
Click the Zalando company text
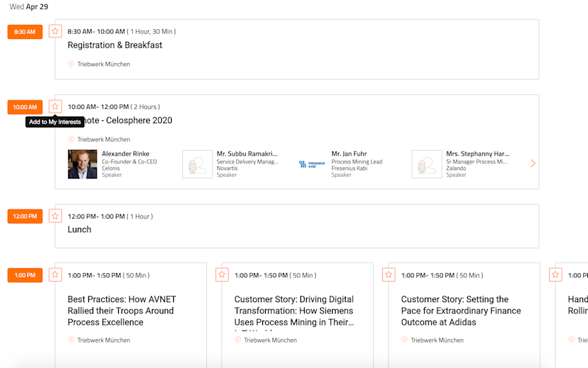pos(456,168)
